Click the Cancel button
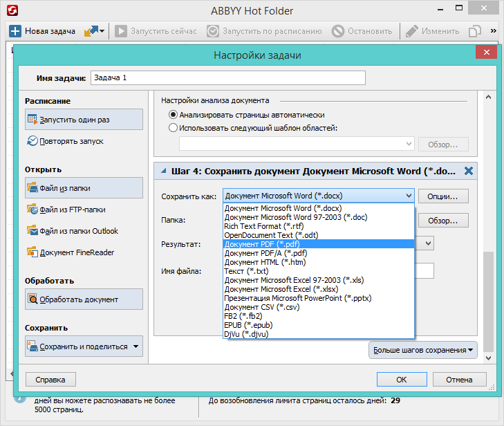This screenshot has width=504, height=426. click(x=459, y=380)
